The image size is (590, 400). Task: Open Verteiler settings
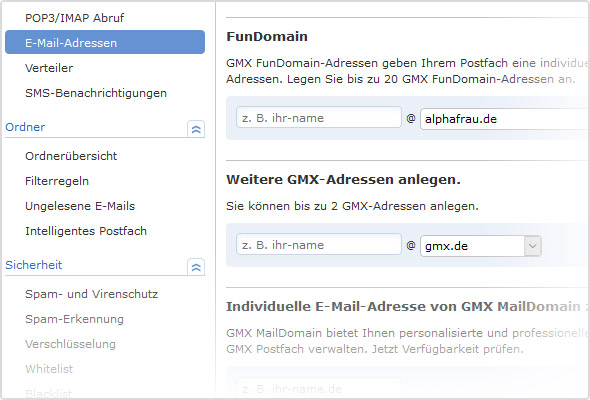tap(49, 68)
